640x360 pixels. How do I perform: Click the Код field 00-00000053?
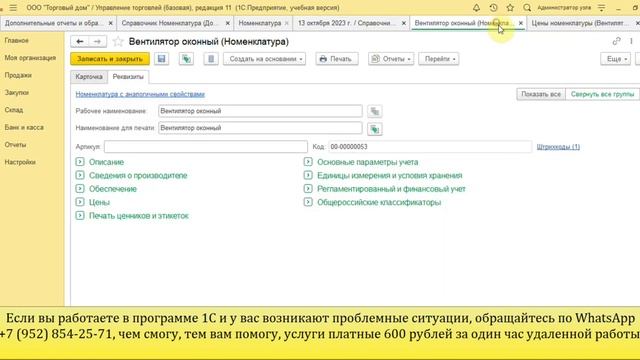pyautogui.click(x=430, y=147)
